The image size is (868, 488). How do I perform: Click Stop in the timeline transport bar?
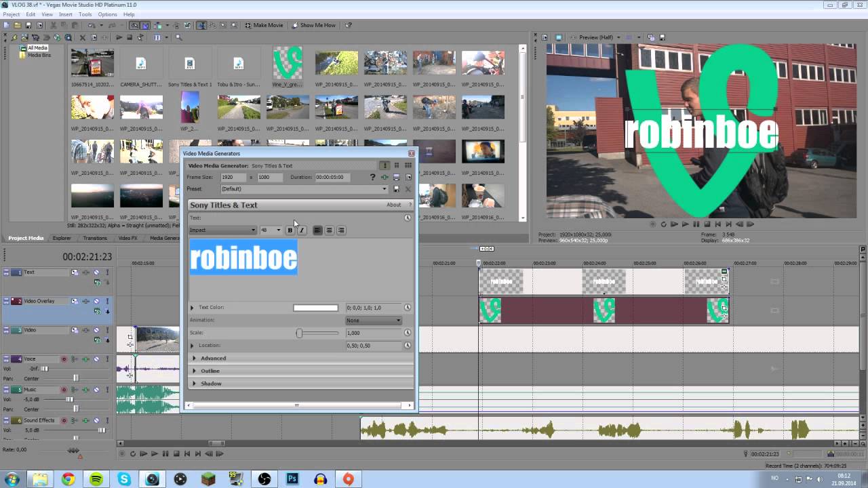176,453
